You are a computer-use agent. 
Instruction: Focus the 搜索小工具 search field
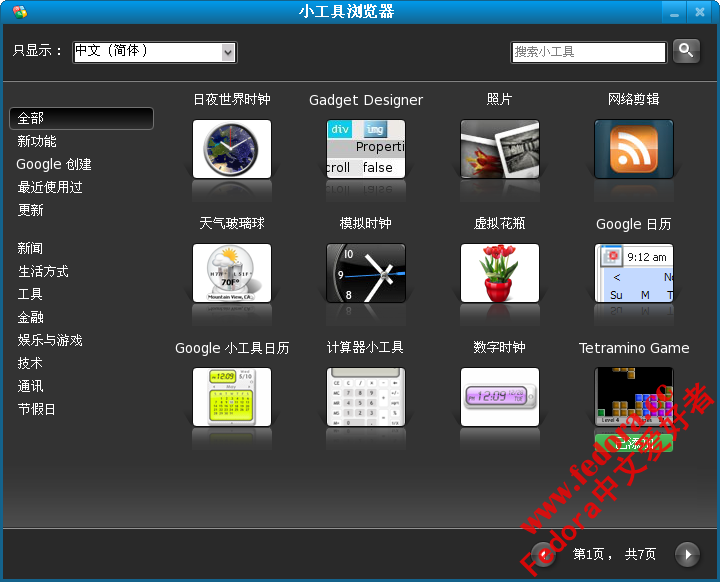pos(588,52)
